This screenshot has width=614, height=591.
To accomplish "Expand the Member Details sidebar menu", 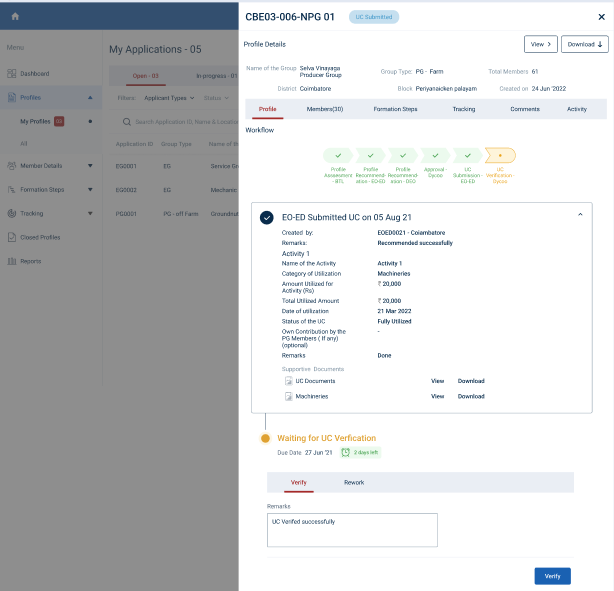I will pyautogui.click(x=90, y=166).
